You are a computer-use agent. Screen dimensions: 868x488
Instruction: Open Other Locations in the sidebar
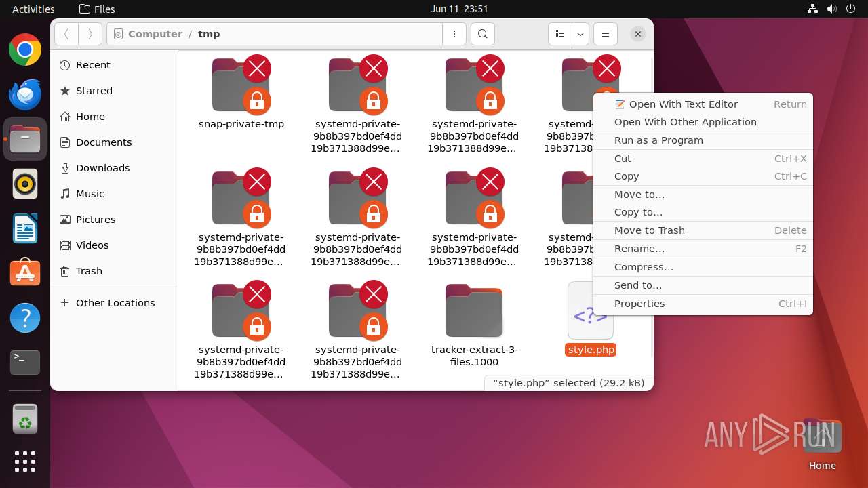pos(114,303)
